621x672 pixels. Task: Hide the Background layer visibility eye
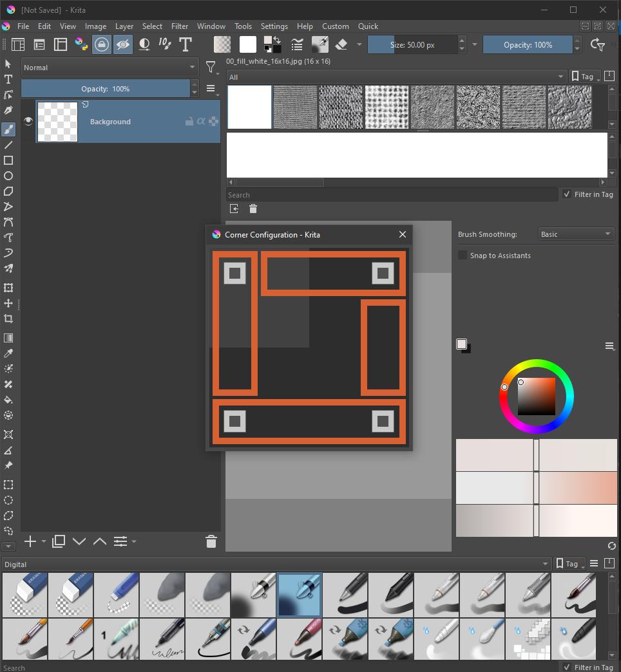28,121
